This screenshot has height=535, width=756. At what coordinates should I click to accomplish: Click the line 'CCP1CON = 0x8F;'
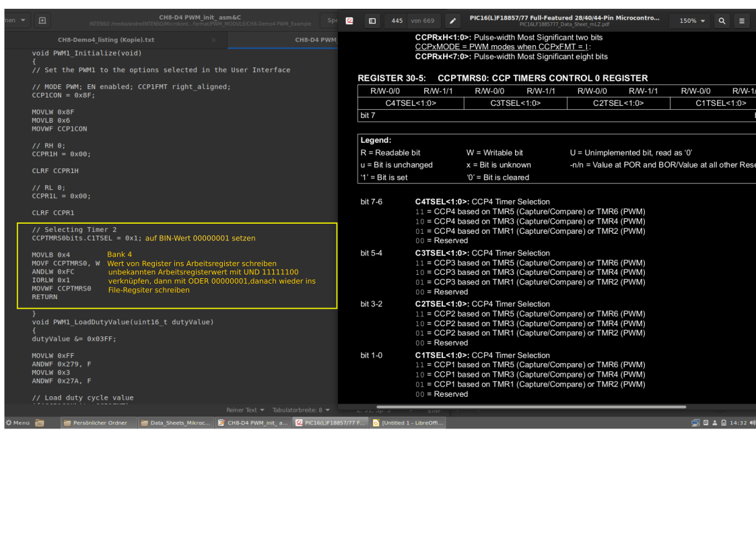coord(63,95)
